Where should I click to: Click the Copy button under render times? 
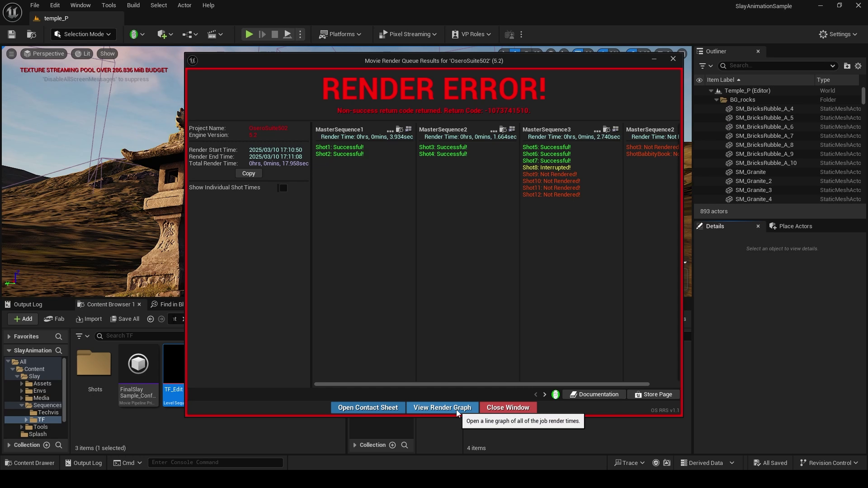249,174
